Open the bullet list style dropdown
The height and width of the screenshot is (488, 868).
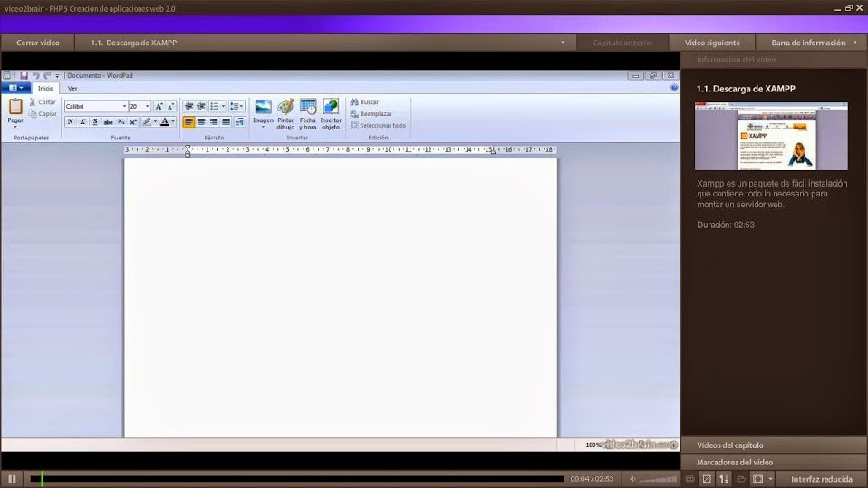pyautogui.click(x=223, y=106)
